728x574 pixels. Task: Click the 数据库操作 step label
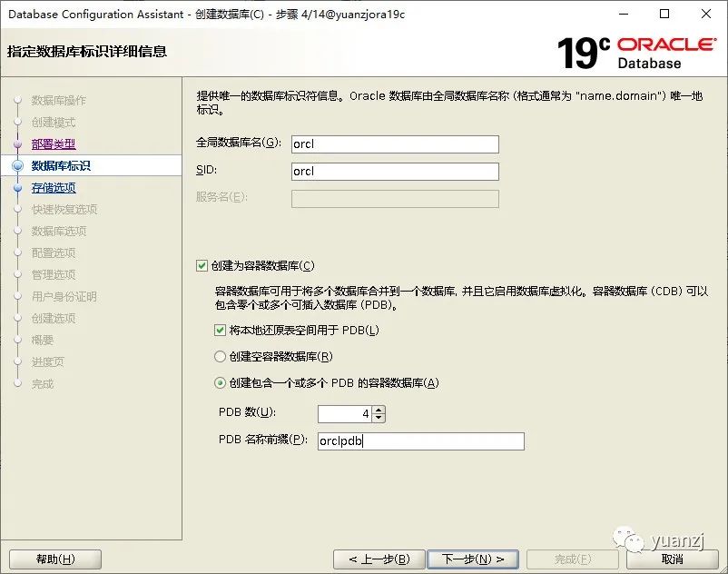(58, 100)
